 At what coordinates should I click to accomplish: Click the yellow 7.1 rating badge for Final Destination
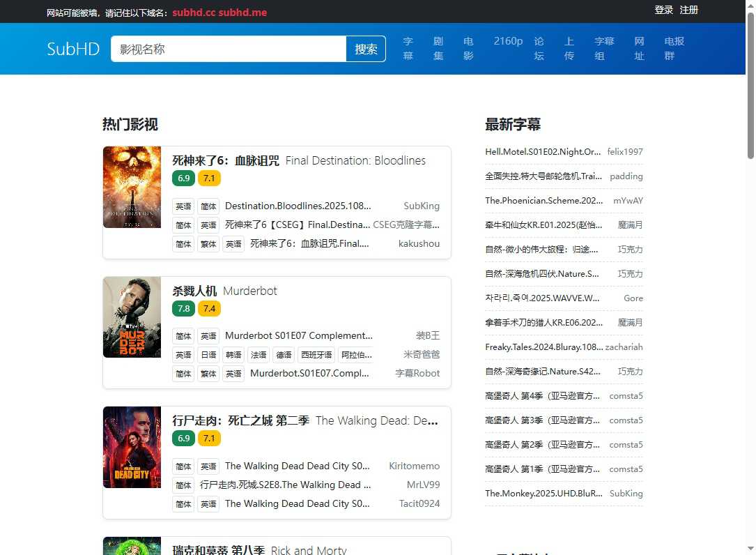(x=209, y=178)
